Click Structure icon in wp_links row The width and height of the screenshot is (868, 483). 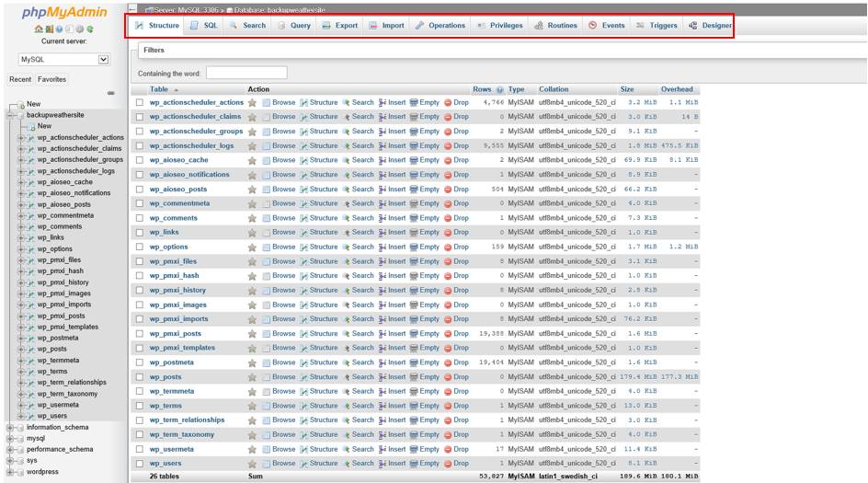coord(304,233)
